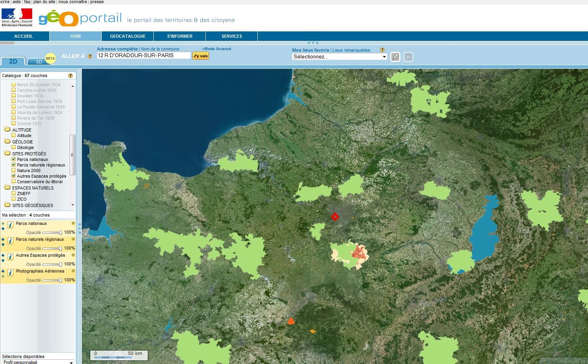Collapse the SITES PROTÉGÉS folder
Viewport: 588px width, 364px height.
[7, 153]
